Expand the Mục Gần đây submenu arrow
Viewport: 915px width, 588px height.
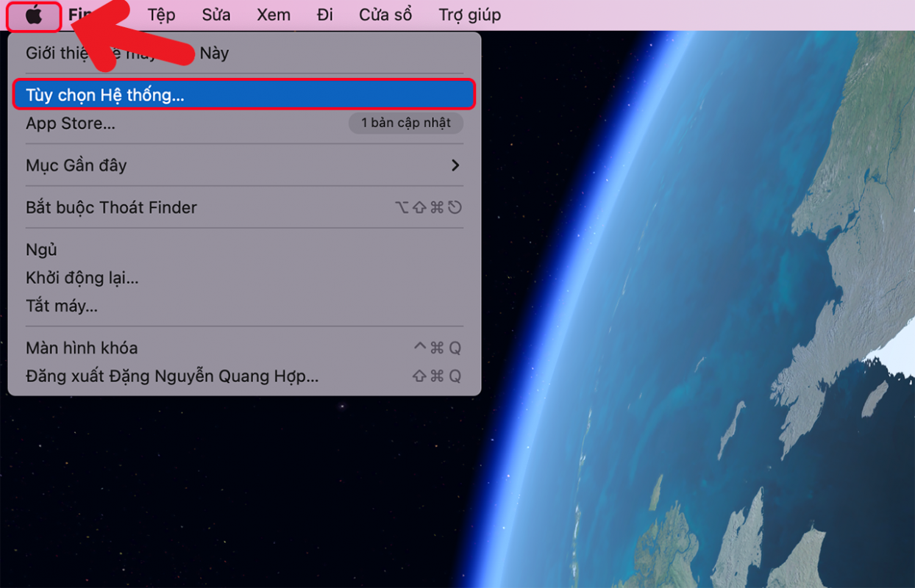click(455, 165)
